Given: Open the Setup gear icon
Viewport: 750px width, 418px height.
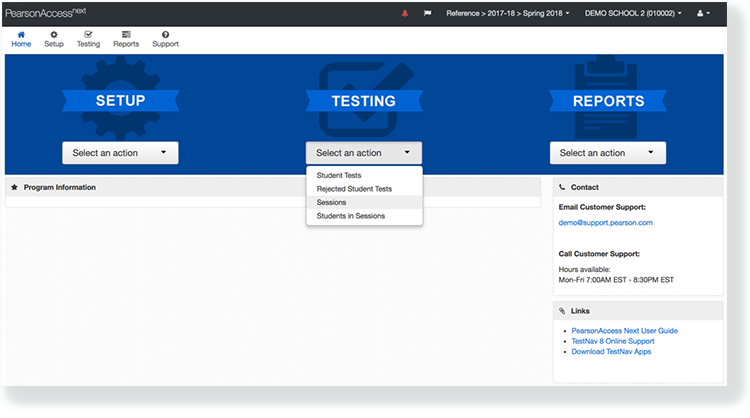Looking at the screenshot, I should pyautogui.click(x=53, y=35).
